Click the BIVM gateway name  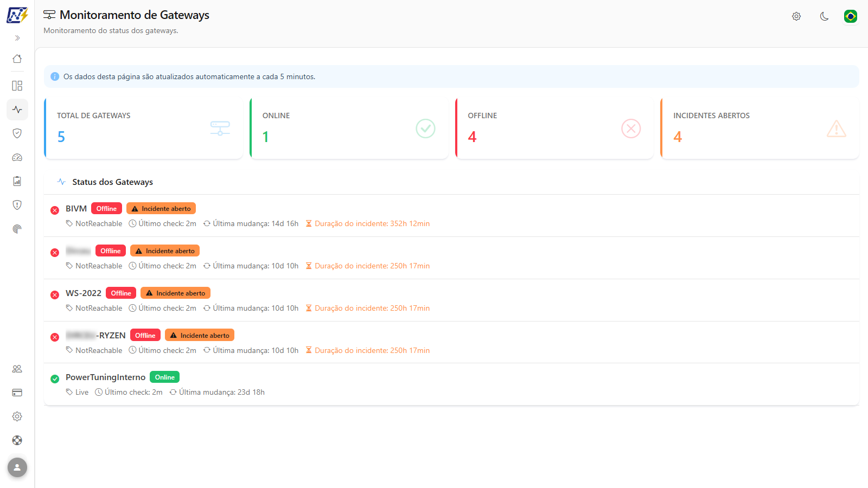(76, 209)
